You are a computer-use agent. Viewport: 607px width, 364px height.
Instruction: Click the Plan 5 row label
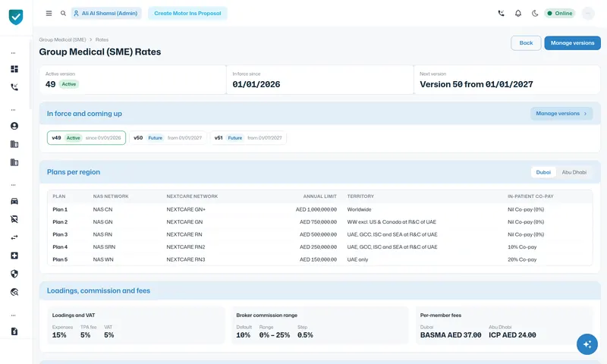60,259
